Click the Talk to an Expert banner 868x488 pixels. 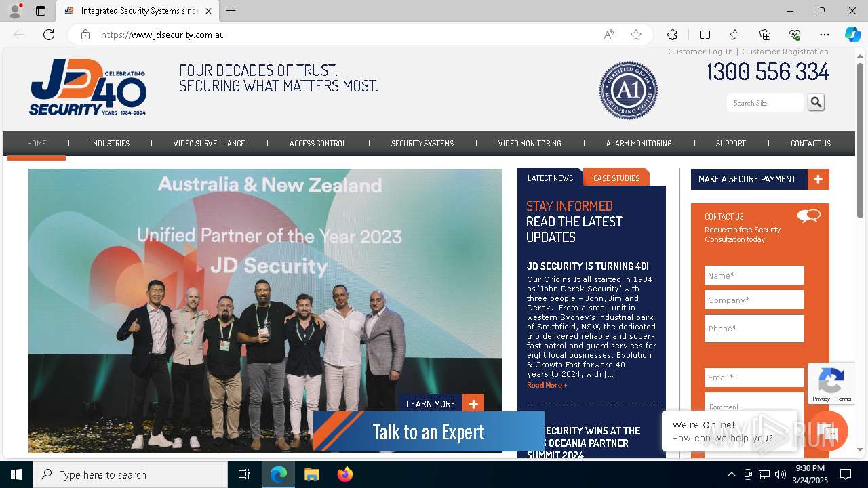[429, 431]
